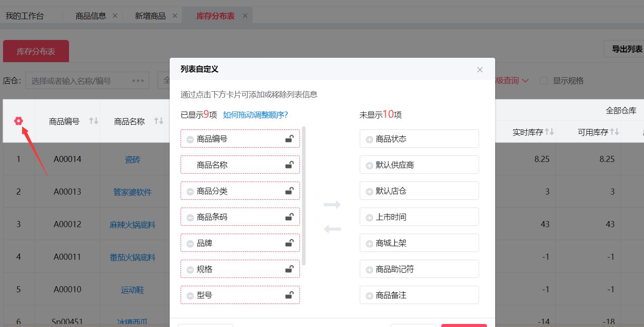
Task: Toggle the lock icon on 商品条码
Action: (x=289, y=217)
